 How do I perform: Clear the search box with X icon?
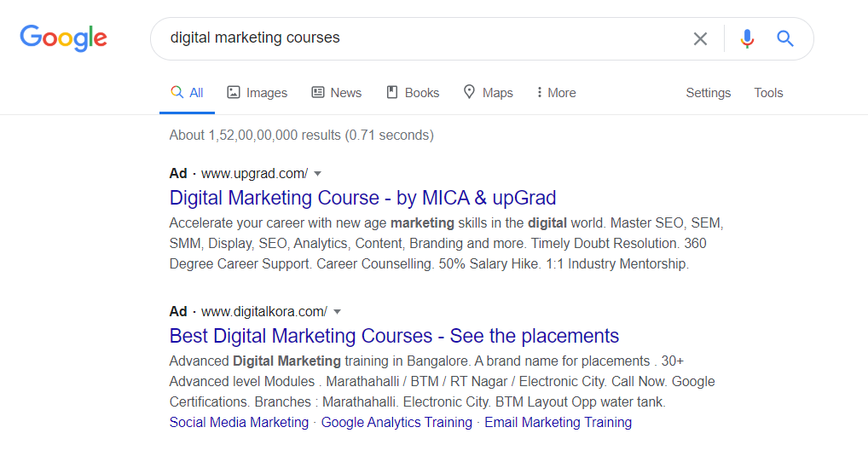pyautogui.click(x=700, y=38)
